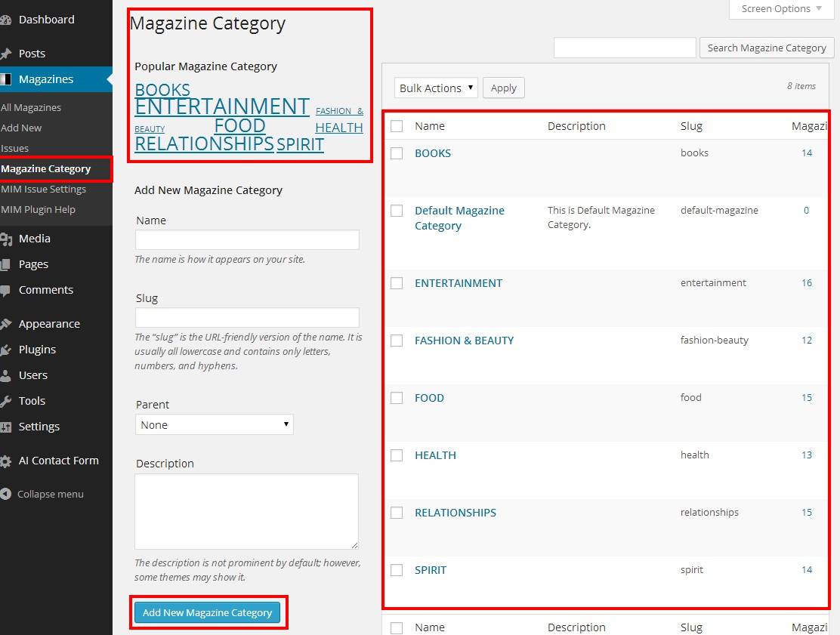Sort by the top Description column header
The height and width of the screenshot is (635, 840).
point(576,126)
